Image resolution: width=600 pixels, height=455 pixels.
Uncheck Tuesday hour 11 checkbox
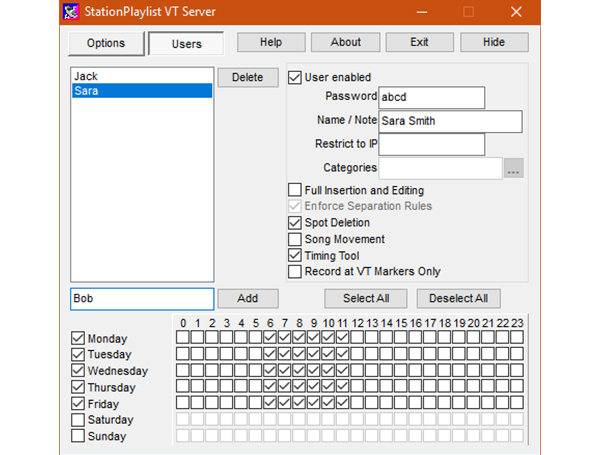pyautogui.click(x=342, y=354)
